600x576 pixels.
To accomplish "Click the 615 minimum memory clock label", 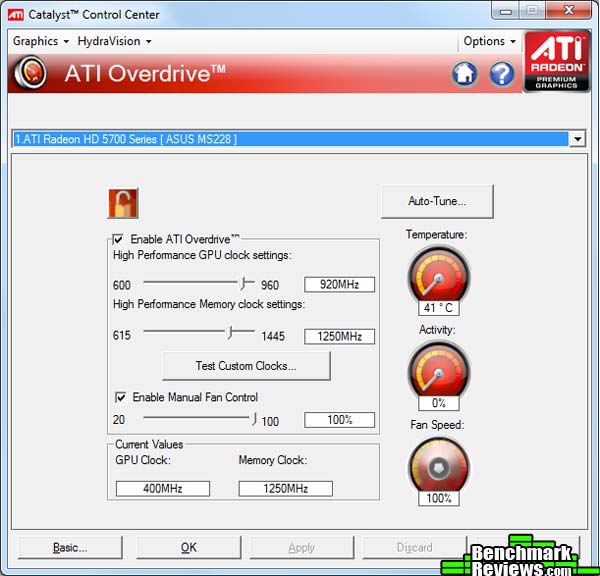I will click(122, 335).
